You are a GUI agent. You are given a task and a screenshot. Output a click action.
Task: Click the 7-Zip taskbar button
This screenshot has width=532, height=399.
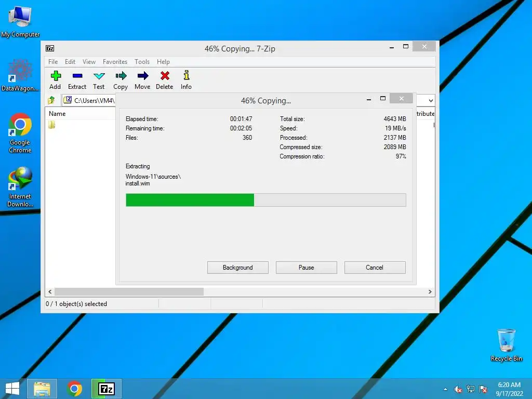pos(107,389)
